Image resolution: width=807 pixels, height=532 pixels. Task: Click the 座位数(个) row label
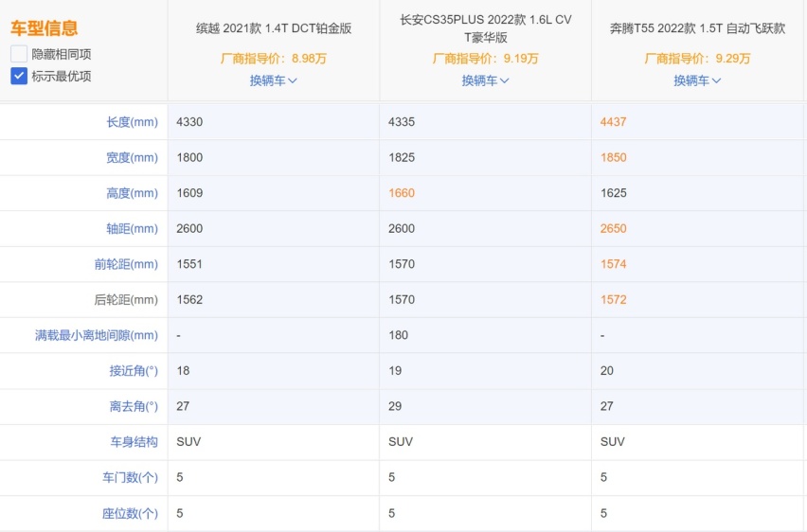(x=130, y=513)
